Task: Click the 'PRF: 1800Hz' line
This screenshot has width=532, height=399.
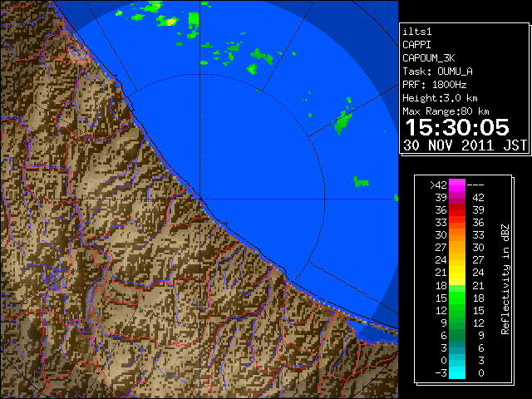Action: click(435, 85)
